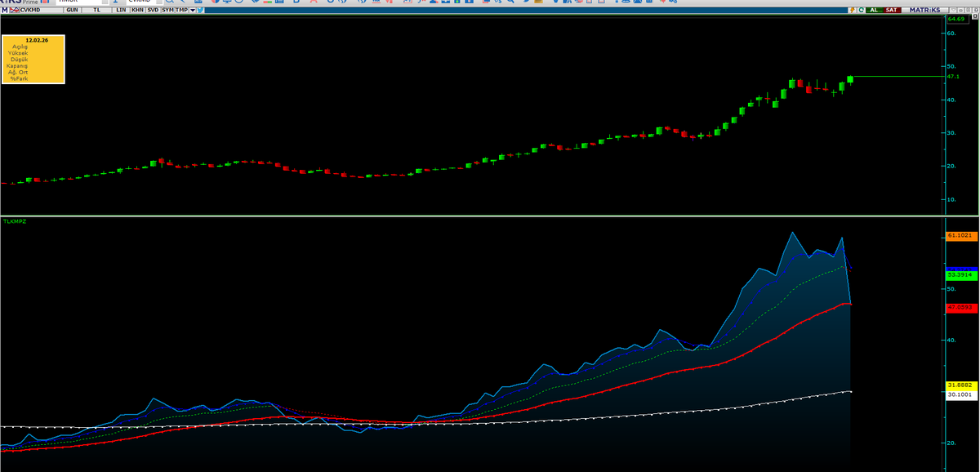Click the red SAT sell button
The image size is (980, 472).
click(892, 10)
